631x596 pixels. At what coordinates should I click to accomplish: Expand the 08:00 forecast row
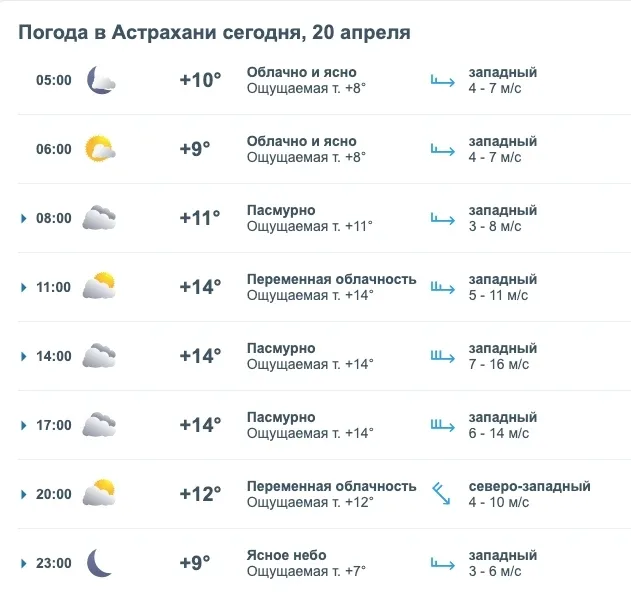[23, 218]
